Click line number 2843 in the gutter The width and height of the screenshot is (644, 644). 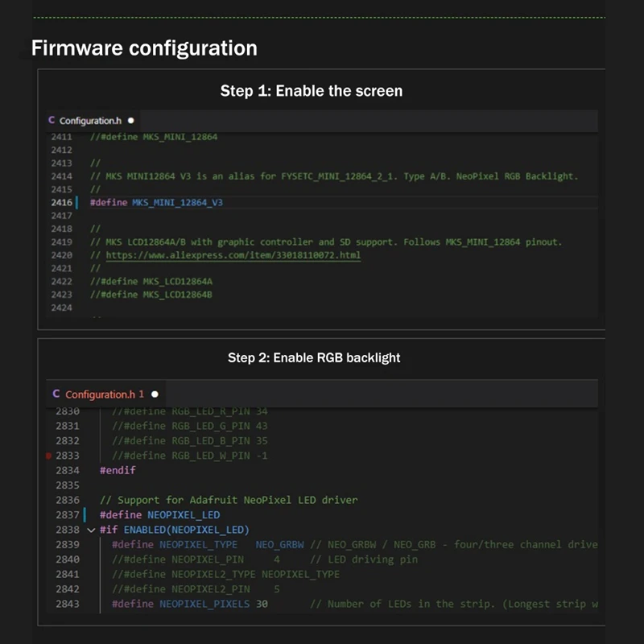68,604
